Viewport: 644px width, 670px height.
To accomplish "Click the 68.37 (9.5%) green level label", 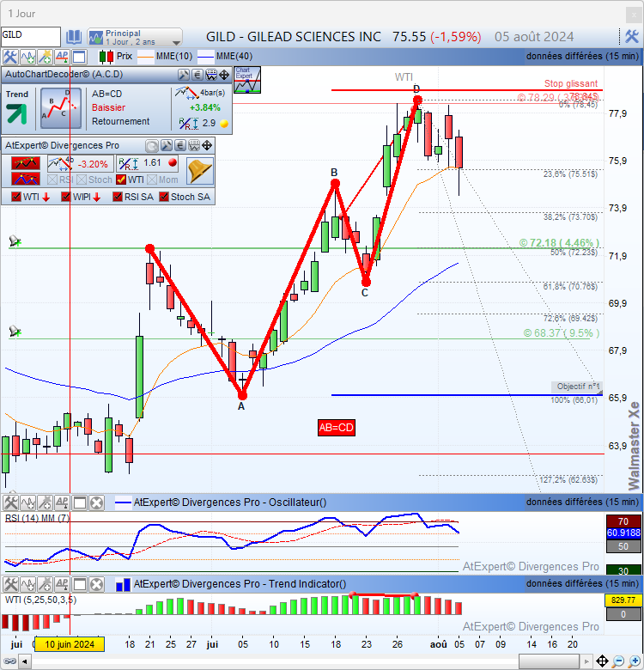I will pos(562,333).
